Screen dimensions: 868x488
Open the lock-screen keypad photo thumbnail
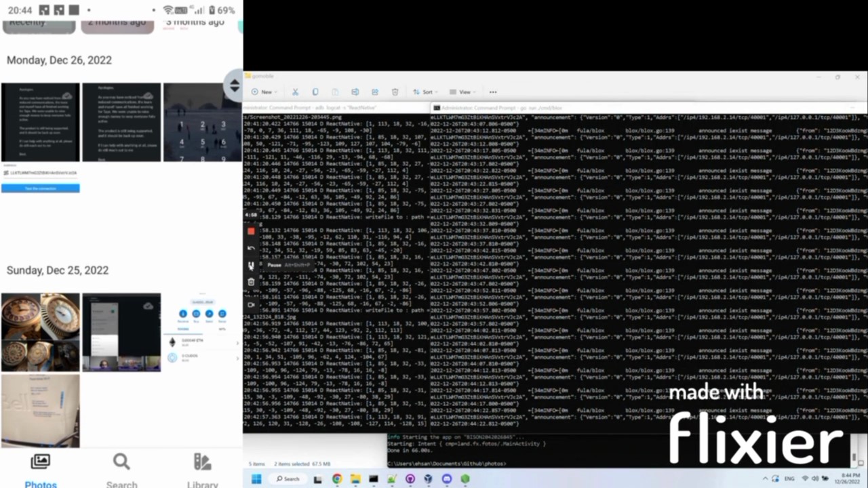(203, 122)
